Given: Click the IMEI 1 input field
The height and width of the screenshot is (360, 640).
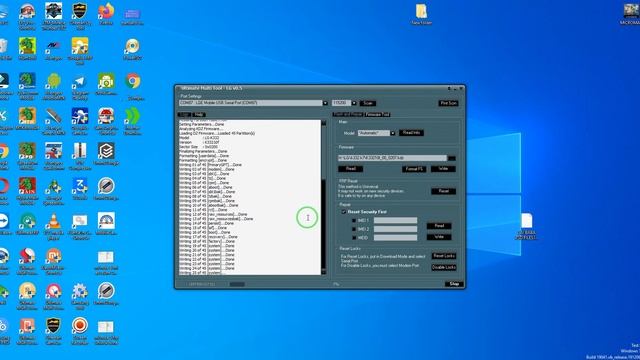Looking at the screenshot, I should pos(396,220).
